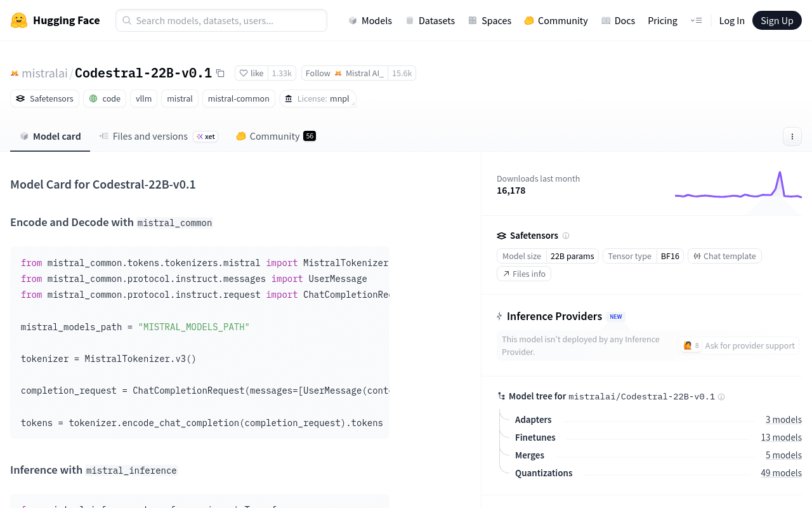Click the Log In link

[731, 20]
